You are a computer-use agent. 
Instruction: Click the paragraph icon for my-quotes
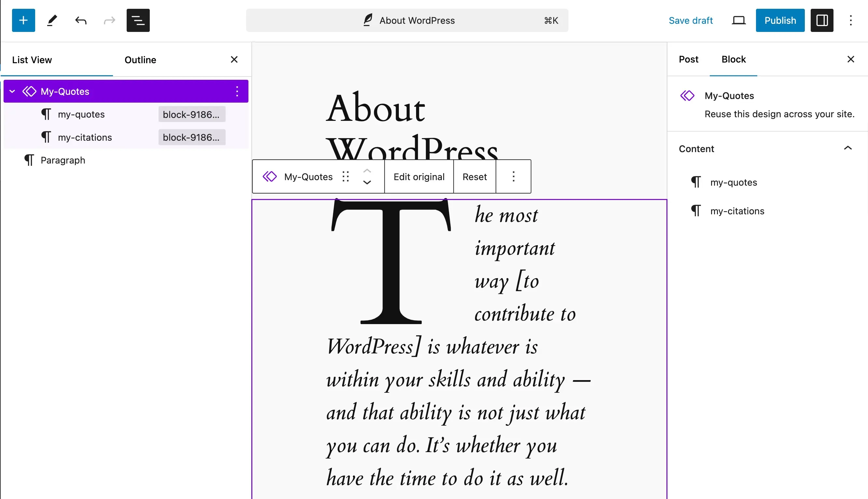(46, 114)
